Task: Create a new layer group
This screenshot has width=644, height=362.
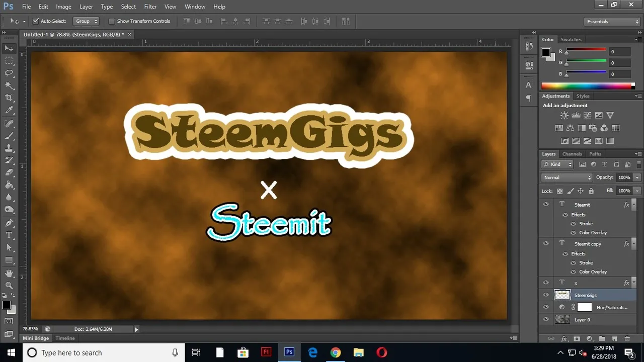Action: [601, 339]
